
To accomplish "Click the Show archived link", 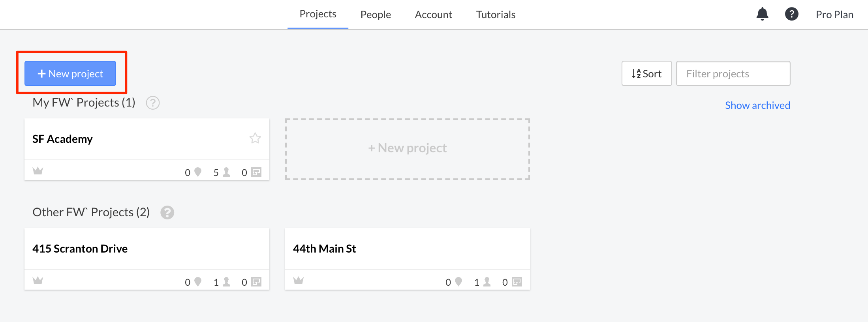I will tap(757, 105).
